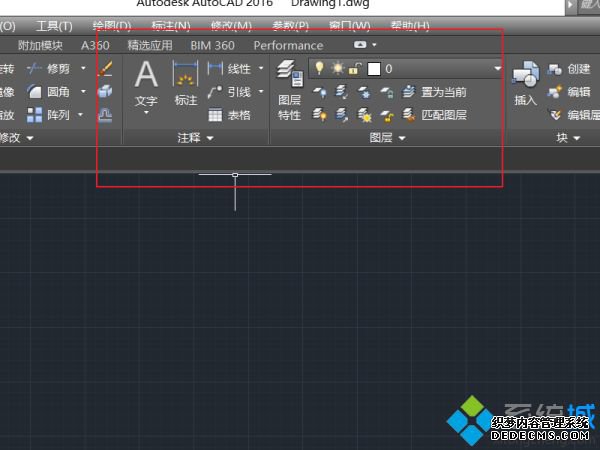600x450 pixels.
Task: Expand the Layers (图层) panel
Action: click(387, 138)
